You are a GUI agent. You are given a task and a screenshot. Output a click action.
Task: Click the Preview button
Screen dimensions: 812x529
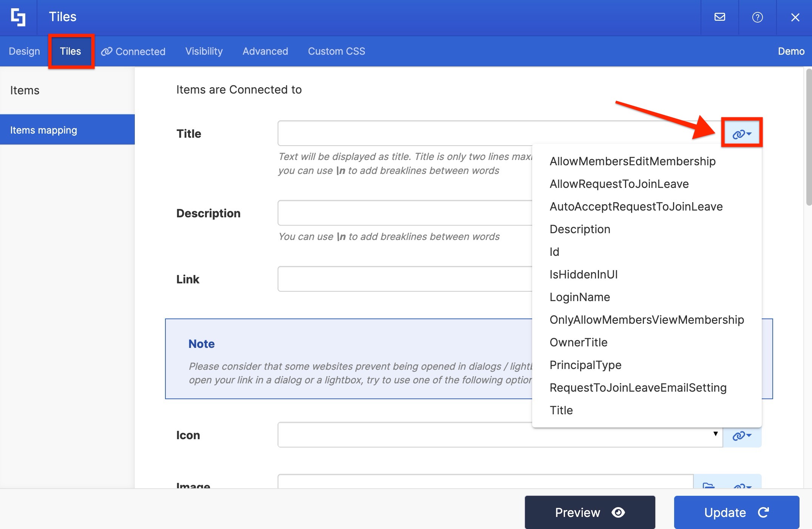click(590, 512)
